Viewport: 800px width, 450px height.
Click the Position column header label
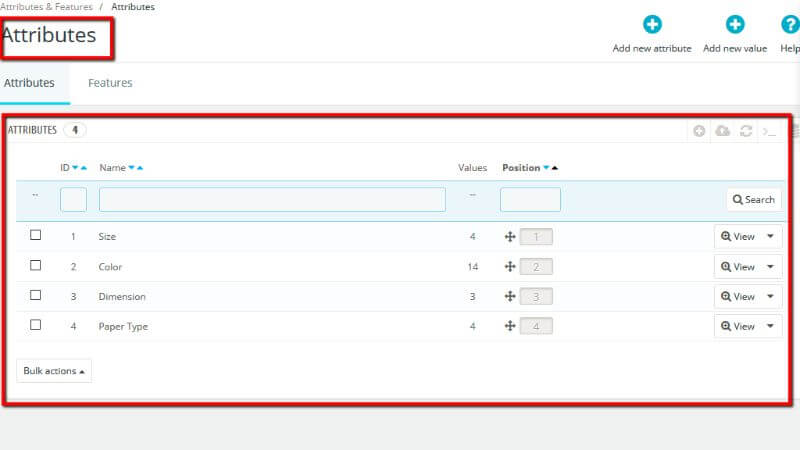[x=521, y=168]
